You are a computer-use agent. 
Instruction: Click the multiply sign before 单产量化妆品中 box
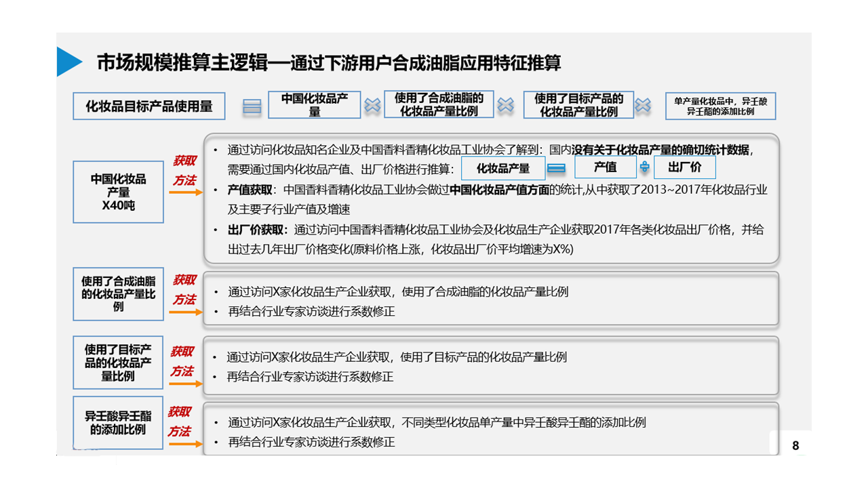[643, 106]
